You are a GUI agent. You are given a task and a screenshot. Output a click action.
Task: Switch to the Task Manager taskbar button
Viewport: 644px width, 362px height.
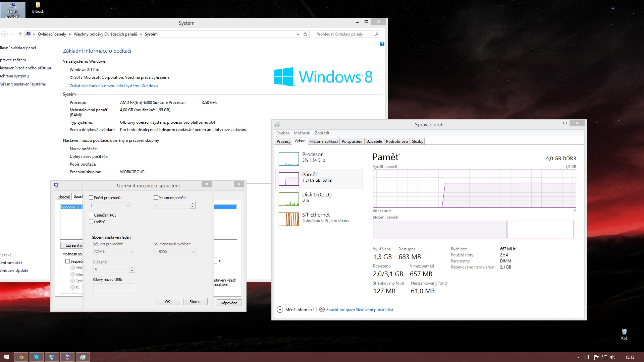pos(83,357)
